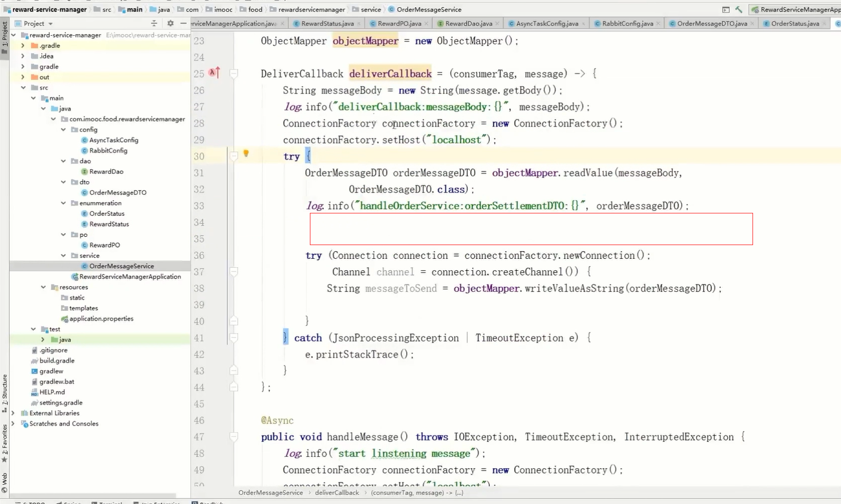This screenshot has height=504, width=841.
Task: Open the Structure tool window side tab
Action: [5, 393]
